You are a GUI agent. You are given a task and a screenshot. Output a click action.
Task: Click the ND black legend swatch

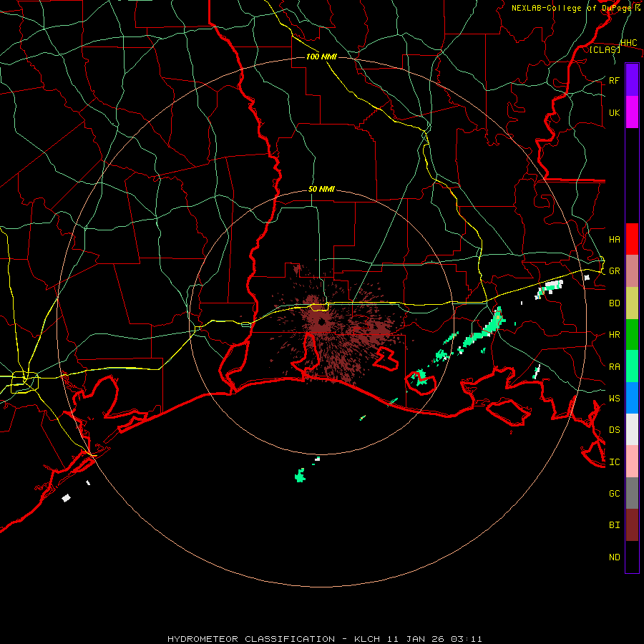(632, 557)
